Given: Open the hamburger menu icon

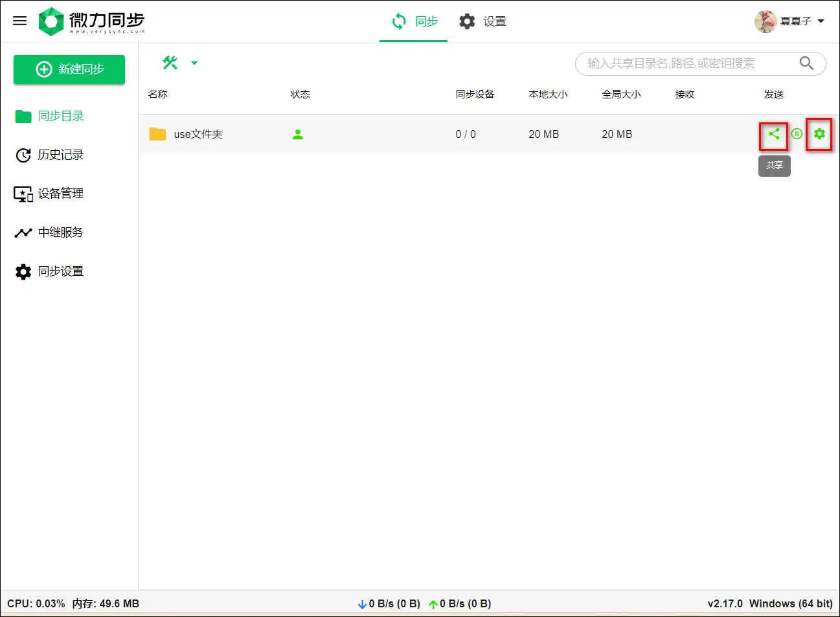Looking at the screenshot, I should 20,21.
